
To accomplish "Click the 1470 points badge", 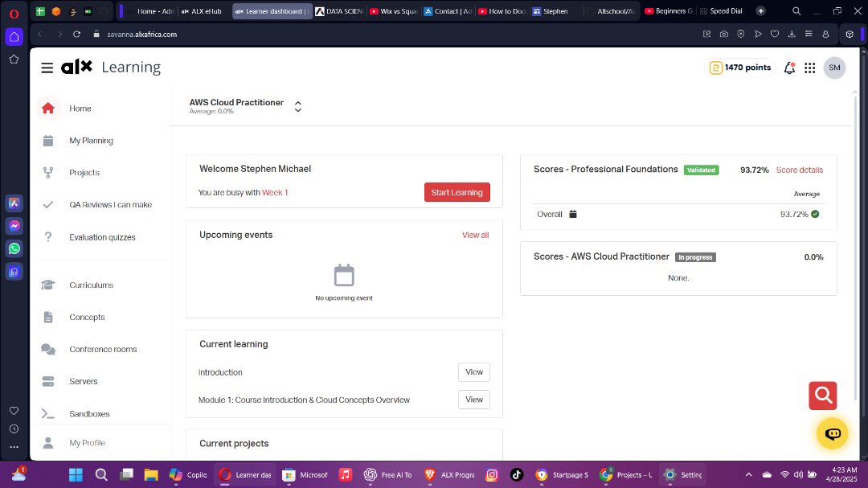I will pos(740,68).
